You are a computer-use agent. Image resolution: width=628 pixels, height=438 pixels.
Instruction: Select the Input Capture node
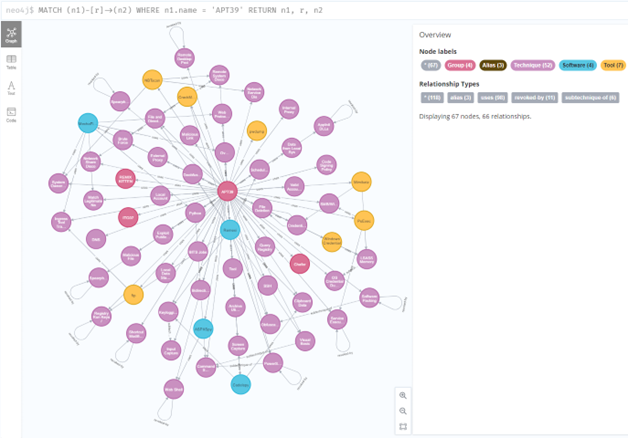pyautogui.click(x=171, y=351)
